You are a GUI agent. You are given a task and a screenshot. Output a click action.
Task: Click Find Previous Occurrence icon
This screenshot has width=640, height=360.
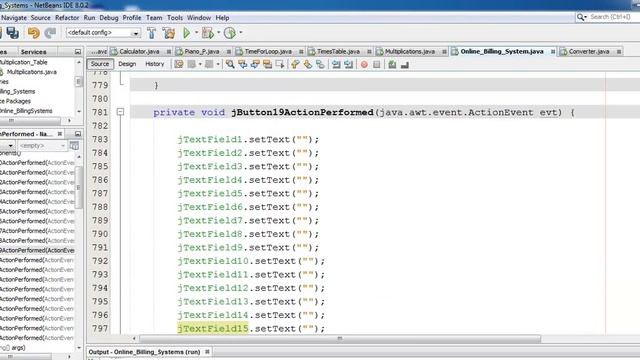point(242,64)
